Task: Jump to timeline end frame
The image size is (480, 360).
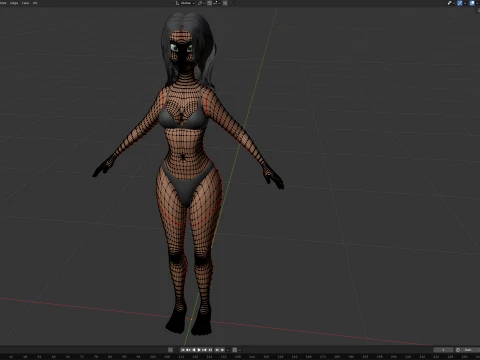Action: coord(210,350)
